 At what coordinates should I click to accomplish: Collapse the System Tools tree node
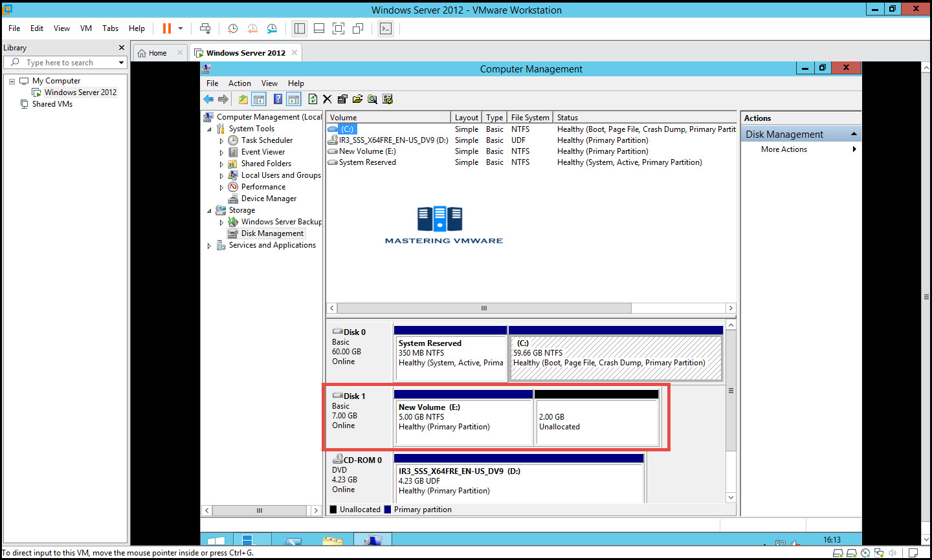[209, 129]
